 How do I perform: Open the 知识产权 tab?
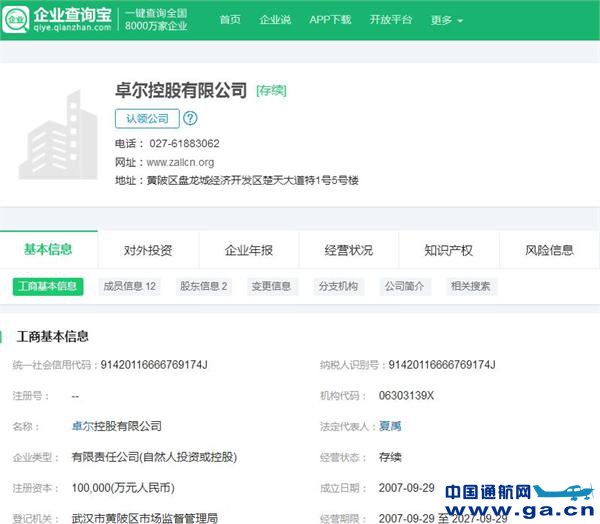pos(448,250)
